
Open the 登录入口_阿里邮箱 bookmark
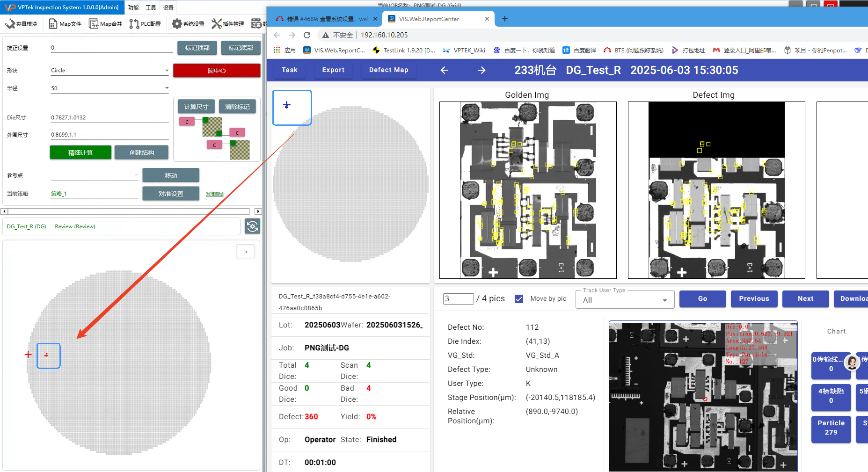(x=744, y=50)
